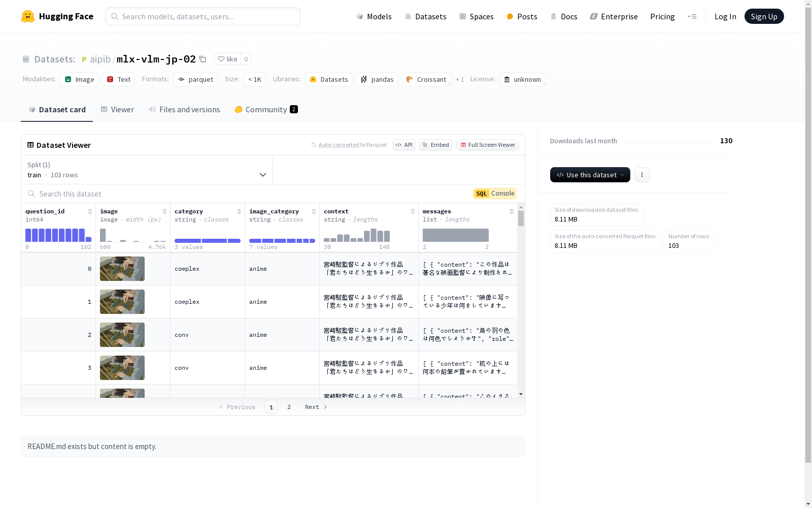Click the heart like button
The height and width of the screenshot is (508, 812).
click(x=227, y=59)
